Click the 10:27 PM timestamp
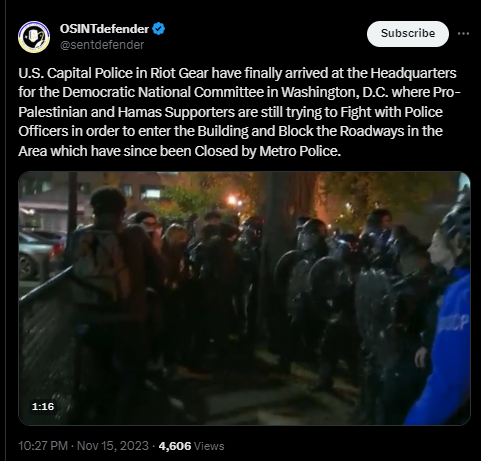This screenshot has height=461, width=481. pyautogui.click(x=43, y=446)
